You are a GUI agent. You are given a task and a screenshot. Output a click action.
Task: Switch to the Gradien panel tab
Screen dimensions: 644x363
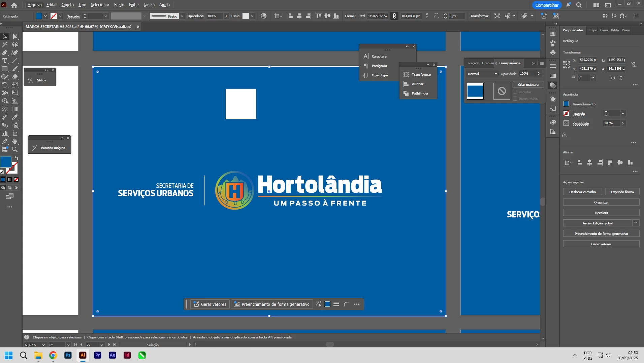coord(487,63)
